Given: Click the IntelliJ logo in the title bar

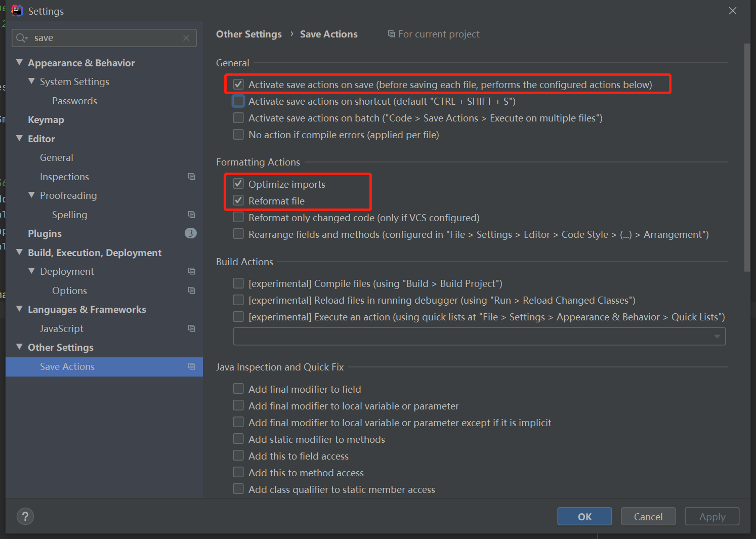Looking at the screenshot, I should [x=17, y=11].
